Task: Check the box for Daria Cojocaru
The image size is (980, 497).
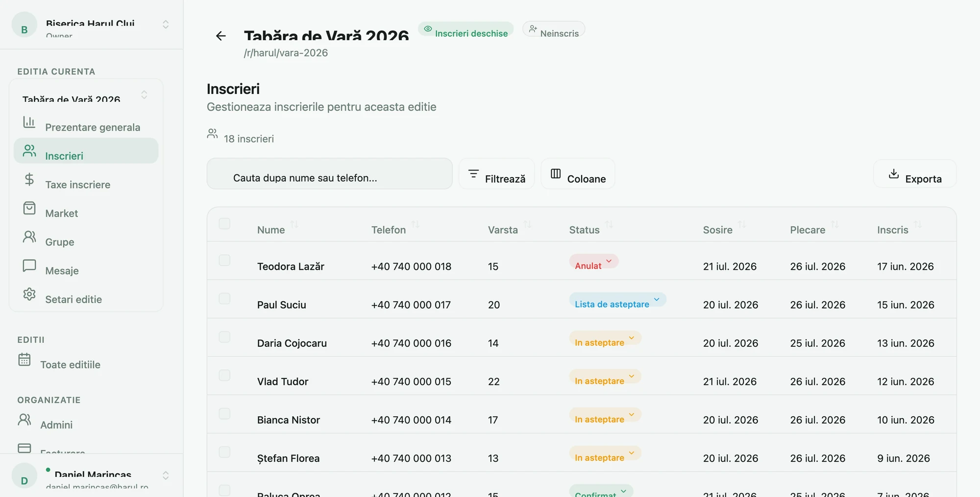Action: point(224,337)
